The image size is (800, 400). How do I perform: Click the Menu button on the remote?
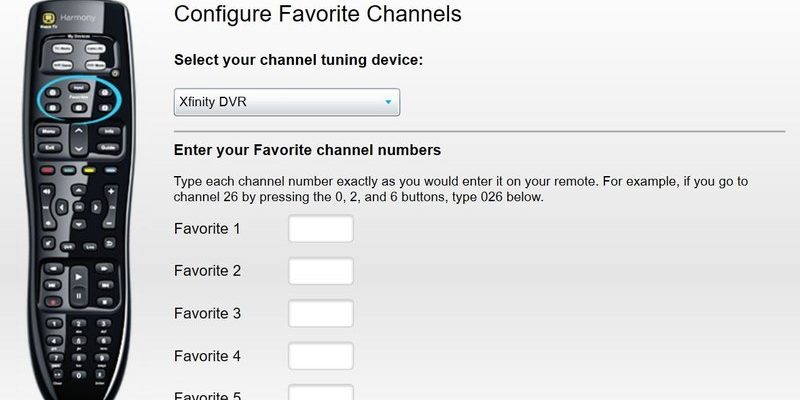48,132
